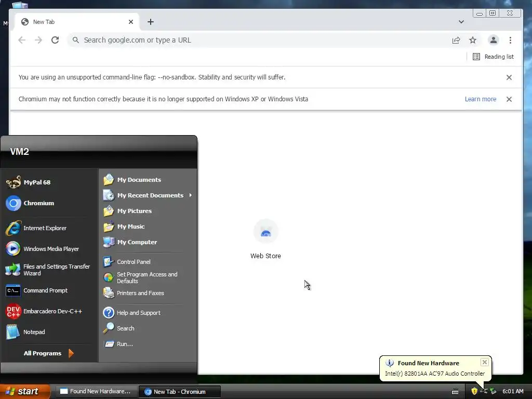The width and height of the screenshot is (532, 399).
Task: Click the security shield tray icon
Action: point(474,391)
